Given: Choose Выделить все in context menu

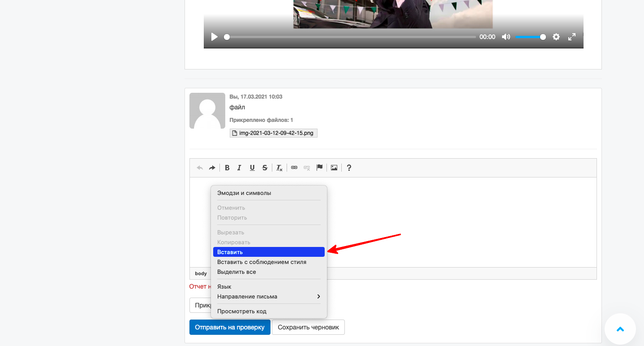Looking at the screenshot, I should pyautogui.click(x=236, y=272).
